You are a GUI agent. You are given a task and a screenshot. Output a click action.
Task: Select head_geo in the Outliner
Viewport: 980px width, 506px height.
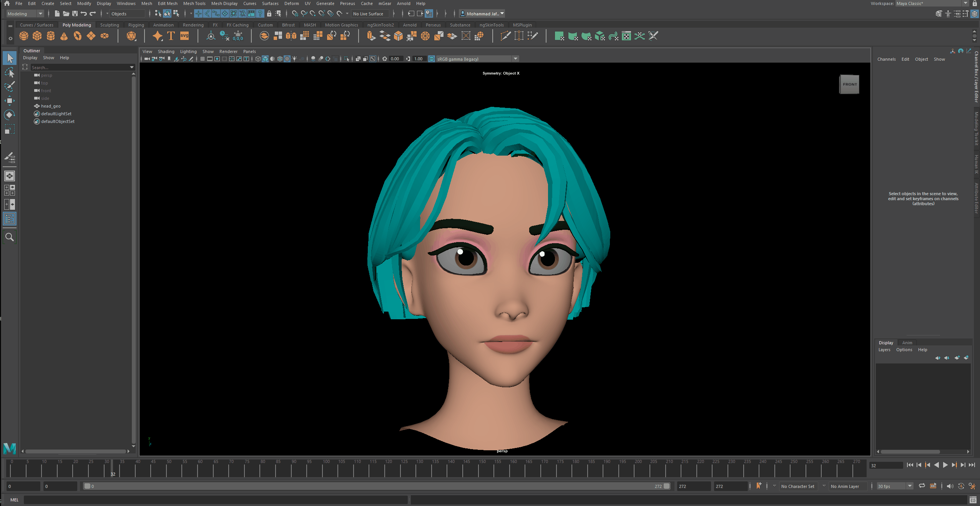click(51, 106)
